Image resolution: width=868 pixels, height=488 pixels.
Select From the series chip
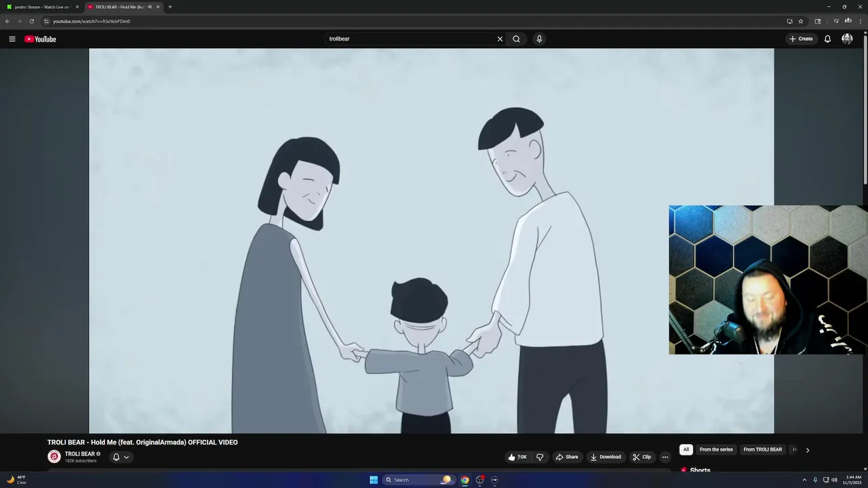[716, 449]
